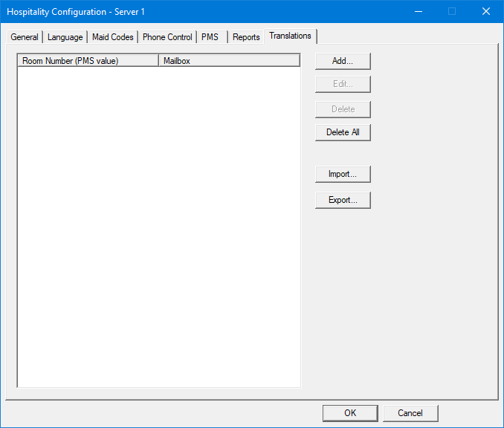The height and width of the screenshot is (428, 504).
Task: Click the Export... button
Action: [x=343, y=200]
